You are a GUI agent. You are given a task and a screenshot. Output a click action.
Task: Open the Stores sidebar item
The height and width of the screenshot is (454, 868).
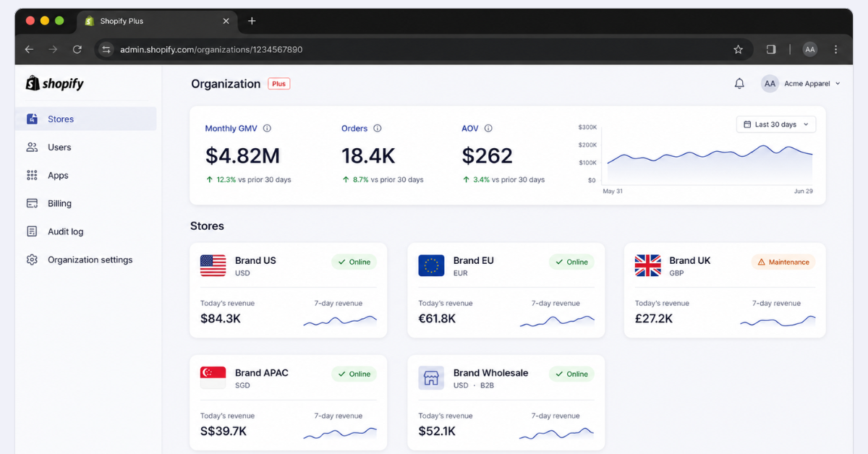[x=85, y=119]
